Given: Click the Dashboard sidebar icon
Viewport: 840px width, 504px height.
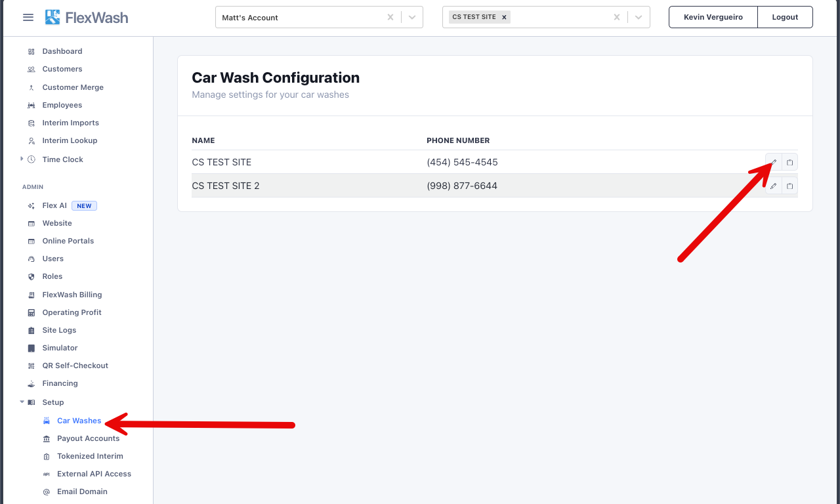Looking at the screenshot, I should (31, 51).
